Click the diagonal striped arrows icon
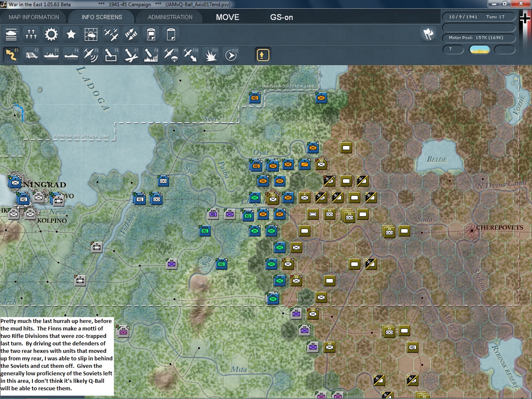This screenshot has width=532, height=399. coord(131,34)
